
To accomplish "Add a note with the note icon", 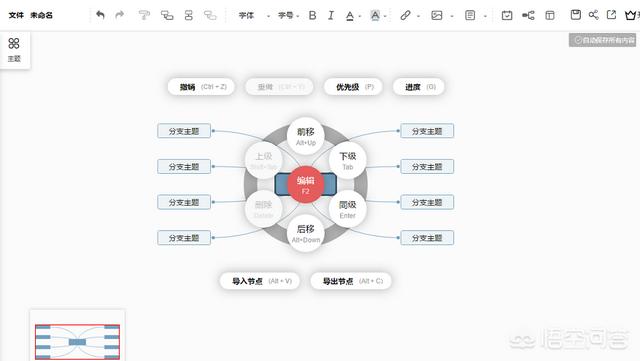I will click(x=470, y=16).
